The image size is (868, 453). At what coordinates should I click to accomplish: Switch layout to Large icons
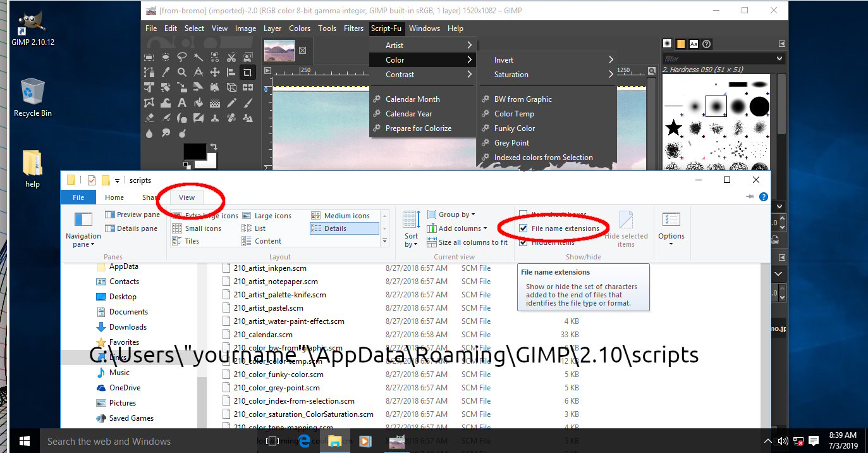tap(267, 216)
